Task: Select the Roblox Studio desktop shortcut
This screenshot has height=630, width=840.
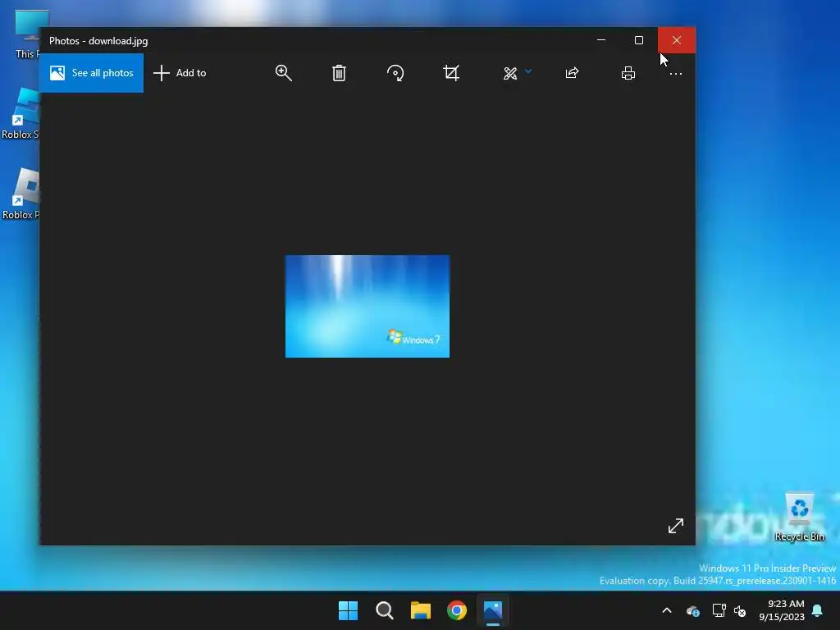Action: (x=21, y=113)
